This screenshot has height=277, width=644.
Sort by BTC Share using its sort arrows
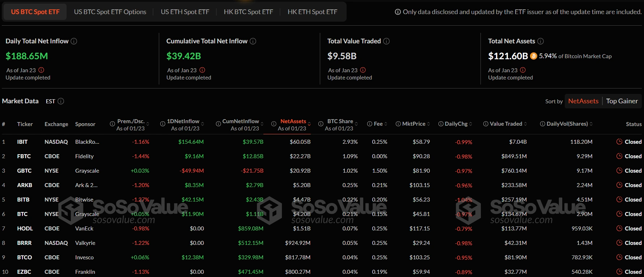[x=356, y=124]
